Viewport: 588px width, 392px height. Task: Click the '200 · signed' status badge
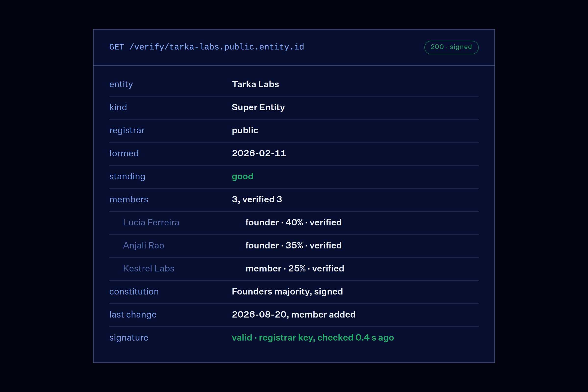coord(451,47)
